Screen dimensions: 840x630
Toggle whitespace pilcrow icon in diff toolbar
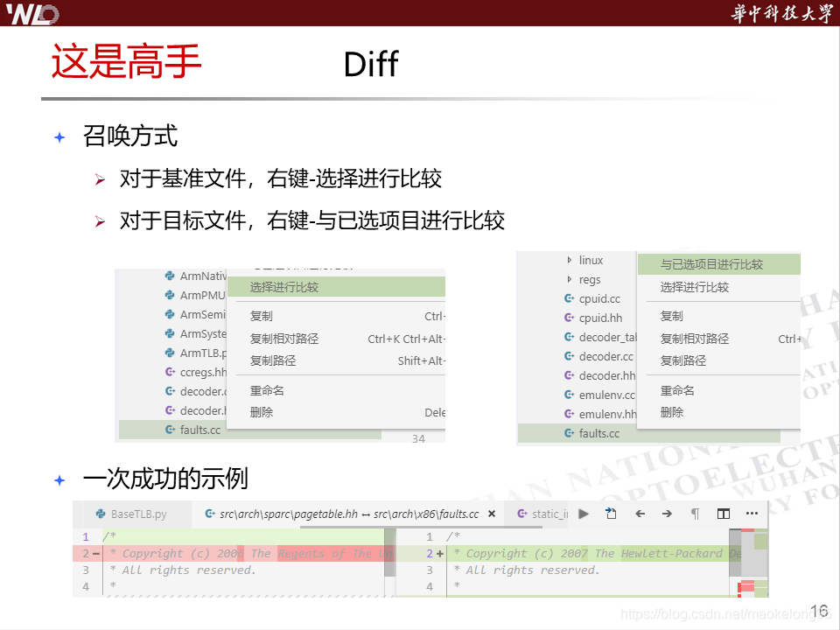pos(696,514)
